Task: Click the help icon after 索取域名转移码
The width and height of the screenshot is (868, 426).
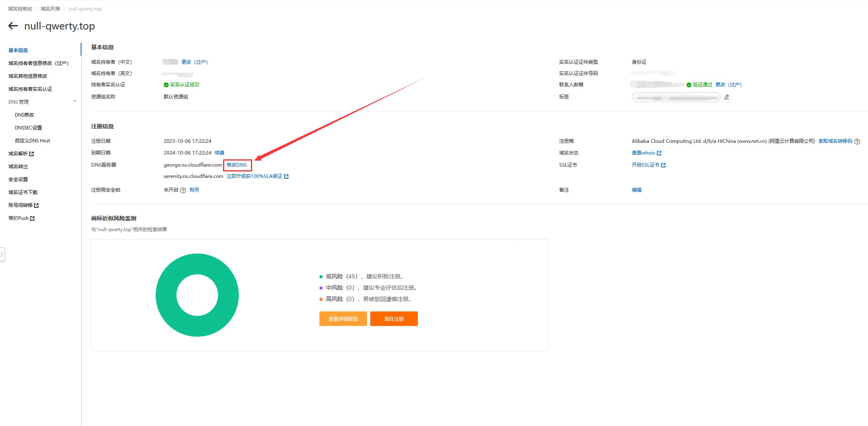Action: [x=857, y=142]
